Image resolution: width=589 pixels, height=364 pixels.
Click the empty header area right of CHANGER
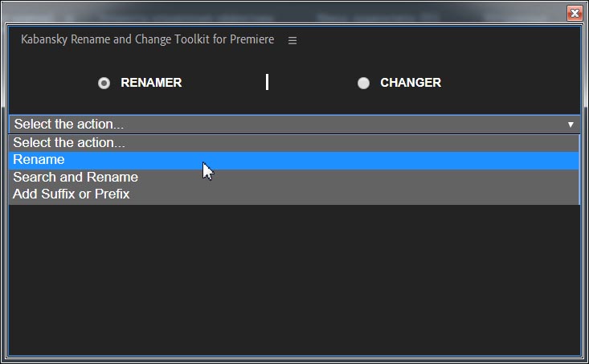click(511, 83)
